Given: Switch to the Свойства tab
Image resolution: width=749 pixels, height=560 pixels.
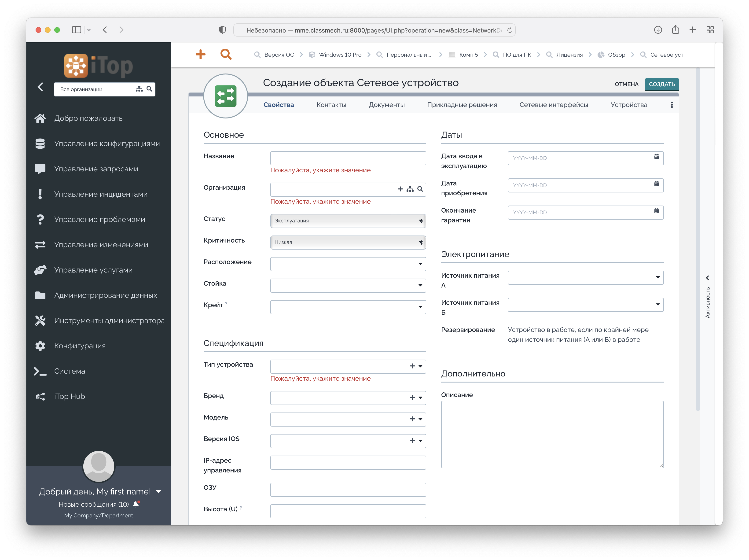Looking at the screenshot, I should [279, 105].
